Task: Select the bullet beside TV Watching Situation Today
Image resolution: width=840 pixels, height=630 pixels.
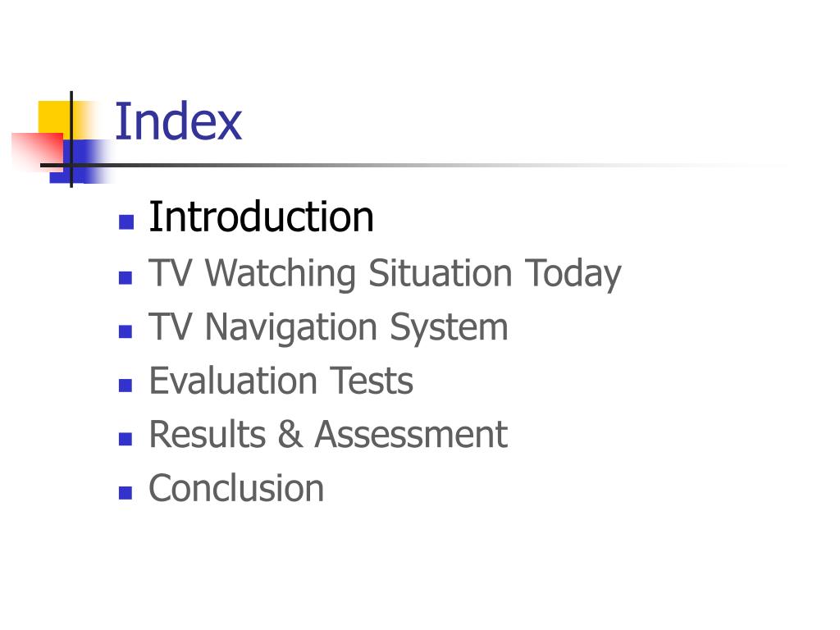Action: pyautogui.click(x=126, y=277)
